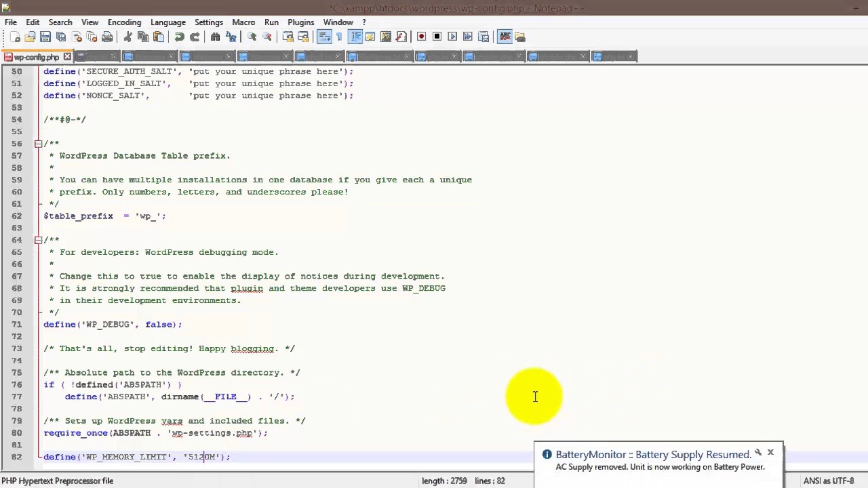Close the wp-config.php tab
This screenshot has width=868, height=488.
click(x=66, y=57)
